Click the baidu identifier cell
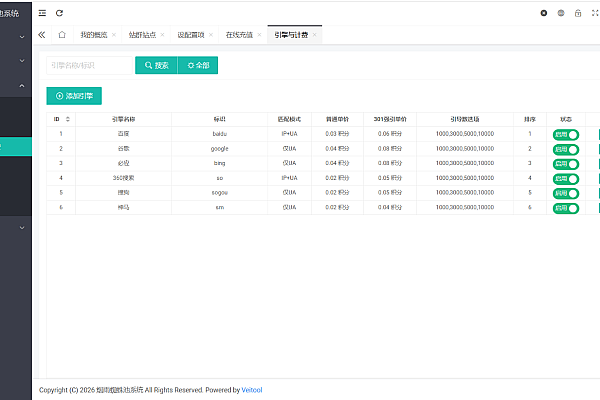This screenshot has height=400, width=600. pos(220,134)
